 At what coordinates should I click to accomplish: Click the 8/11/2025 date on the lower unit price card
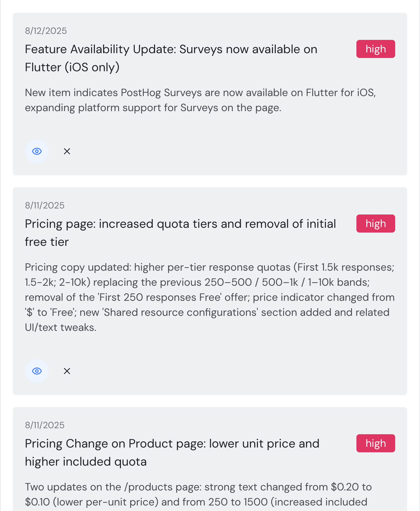click(45, 425)
